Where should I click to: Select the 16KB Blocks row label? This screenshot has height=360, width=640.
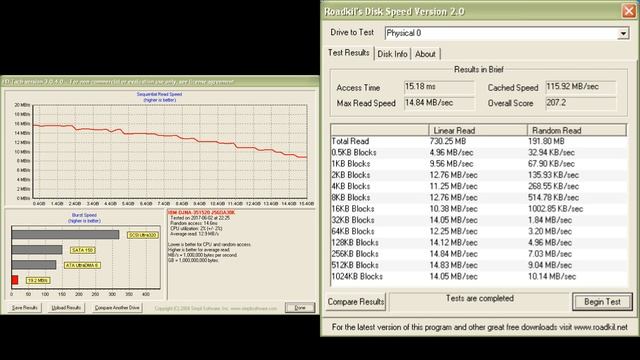click(x=353, y=209)
